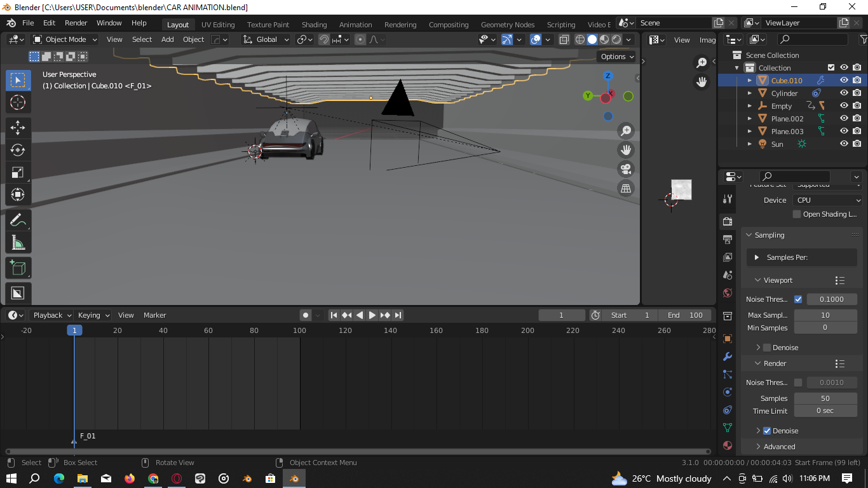Open the Particles properties tab
The height and width of the screenshot is (488, 868).
[x=728, y=374]
